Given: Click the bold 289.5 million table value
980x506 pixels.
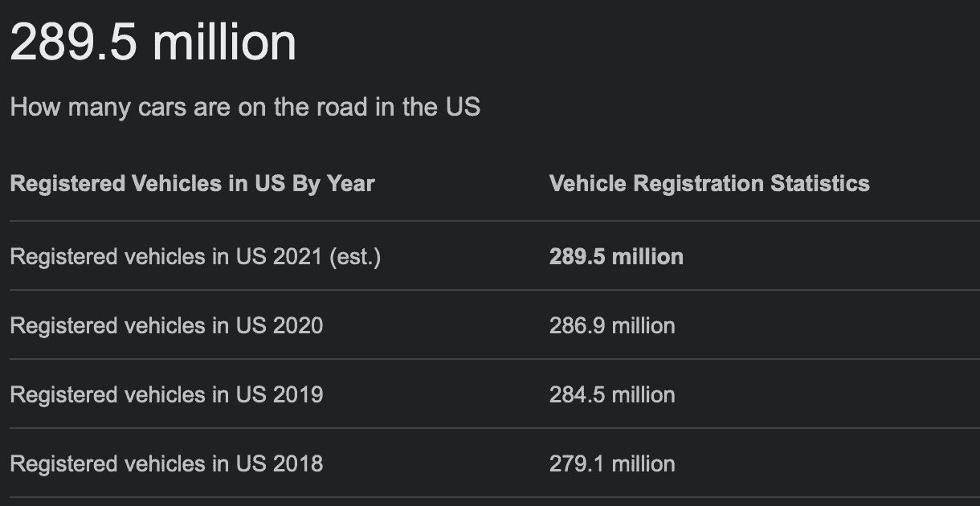Looking at the screenshot, I should click(x=616, y=257).
